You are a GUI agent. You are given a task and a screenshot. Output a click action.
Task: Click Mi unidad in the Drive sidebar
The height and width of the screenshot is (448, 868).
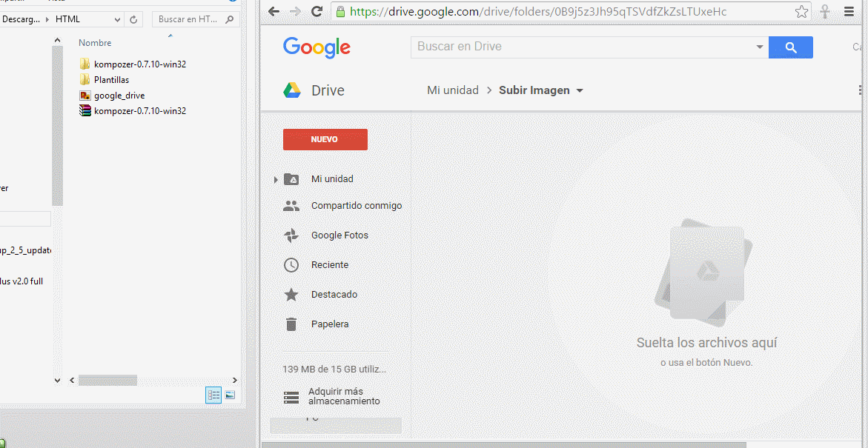[332, 179]
